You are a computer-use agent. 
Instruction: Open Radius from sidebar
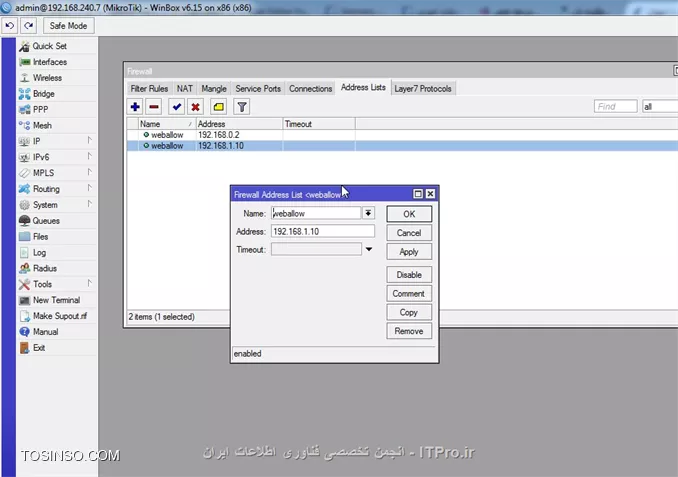[x=57, y=268]
